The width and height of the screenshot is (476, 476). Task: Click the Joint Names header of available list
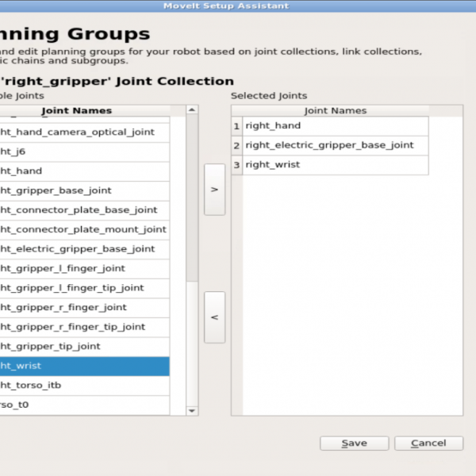tap(85, 111)
